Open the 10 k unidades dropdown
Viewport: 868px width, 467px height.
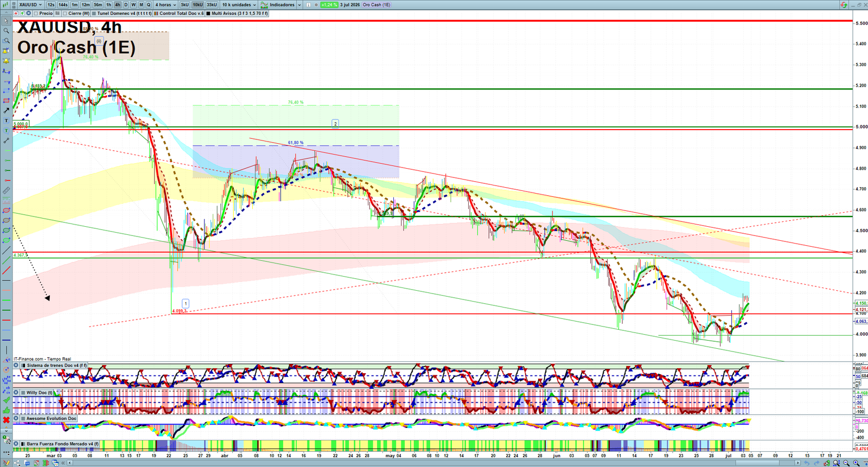[x=239, y=4]
